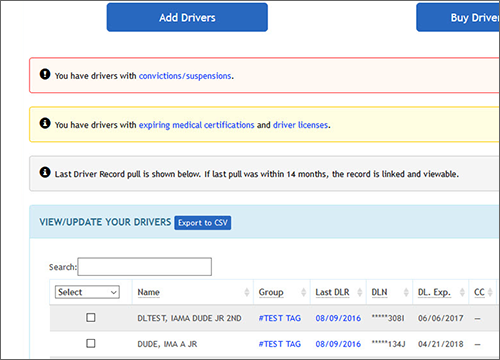
Task: Click alert icon in convictions warning
Action: tap(45, 74)
